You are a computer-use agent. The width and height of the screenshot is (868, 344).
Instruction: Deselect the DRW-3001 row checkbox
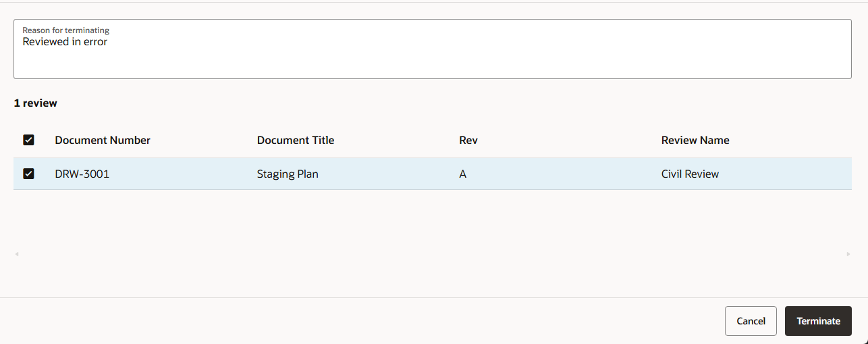(x=28, y=174)
